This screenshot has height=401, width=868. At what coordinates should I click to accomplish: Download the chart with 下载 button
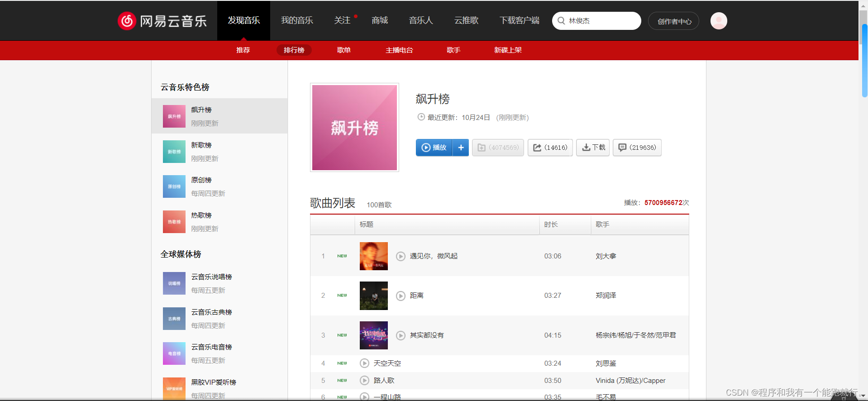(593, 148)
